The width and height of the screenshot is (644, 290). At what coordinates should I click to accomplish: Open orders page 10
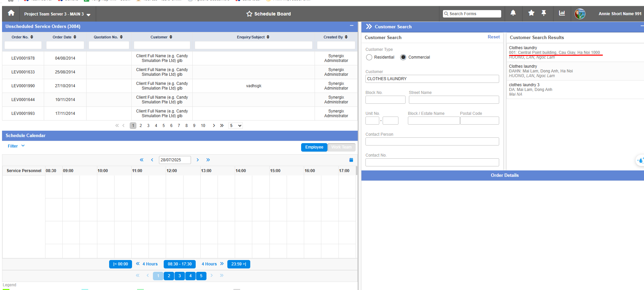pos(203,126)
